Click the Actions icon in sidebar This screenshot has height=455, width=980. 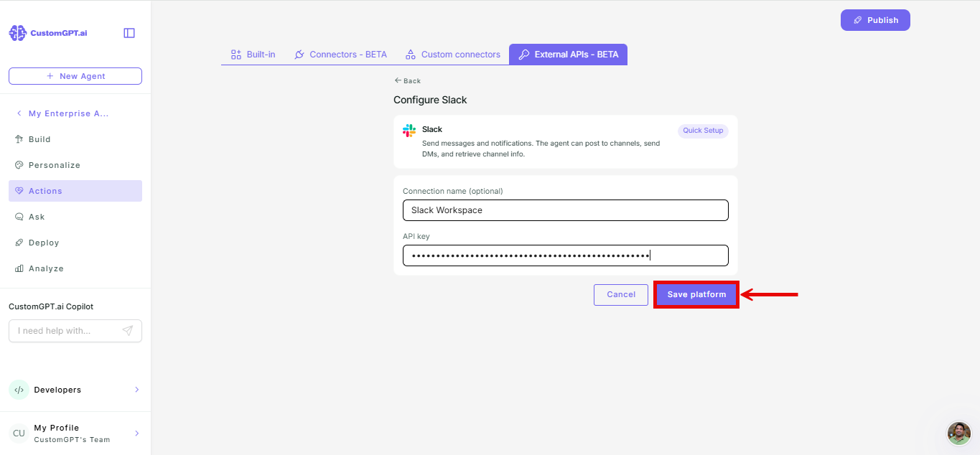[19, 191]
